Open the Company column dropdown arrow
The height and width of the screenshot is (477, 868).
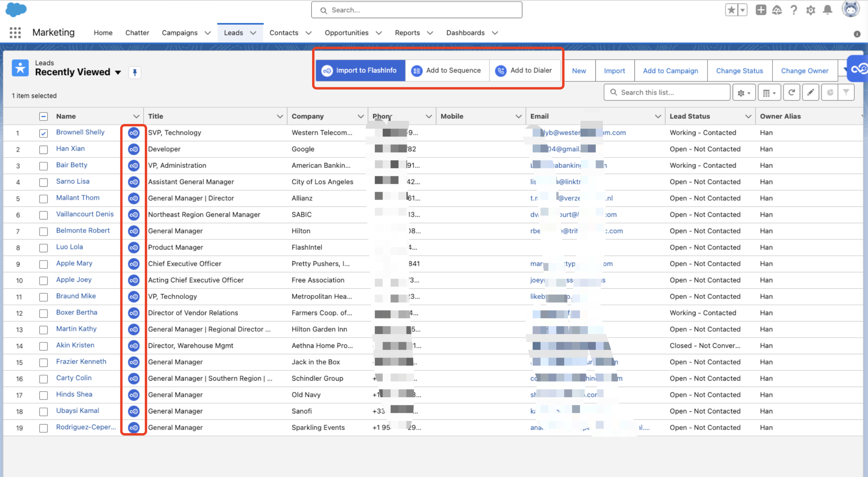coord(360,116)
